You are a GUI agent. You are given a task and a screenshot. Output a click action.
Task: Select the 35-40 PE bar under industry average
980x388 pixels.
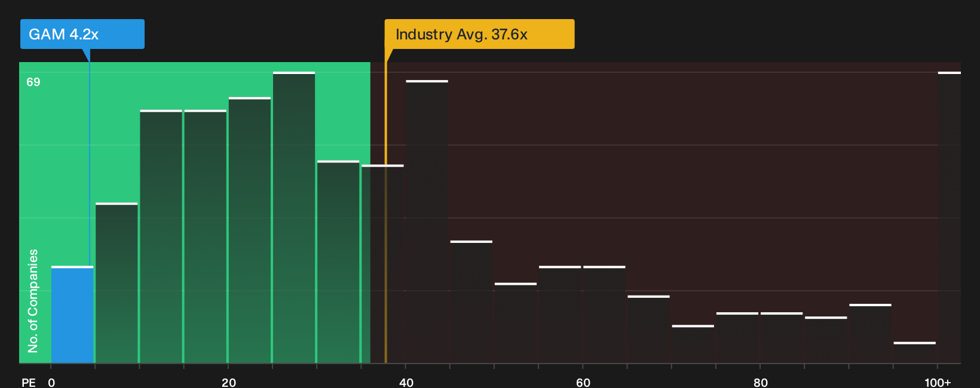382,264
